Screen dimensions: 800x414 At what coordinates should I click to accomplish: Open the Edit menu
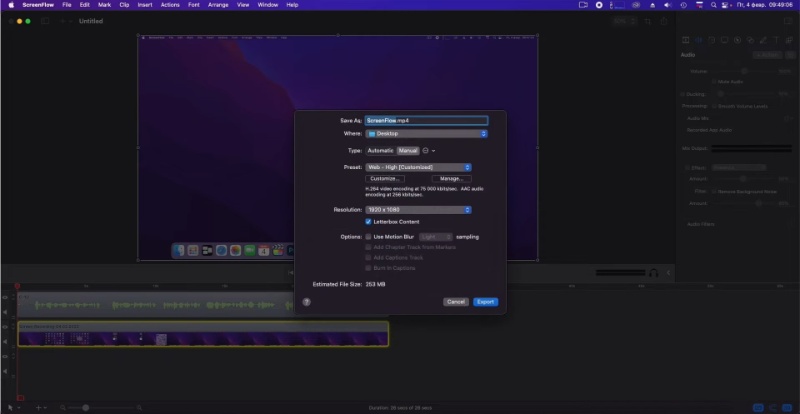point(85,5)
